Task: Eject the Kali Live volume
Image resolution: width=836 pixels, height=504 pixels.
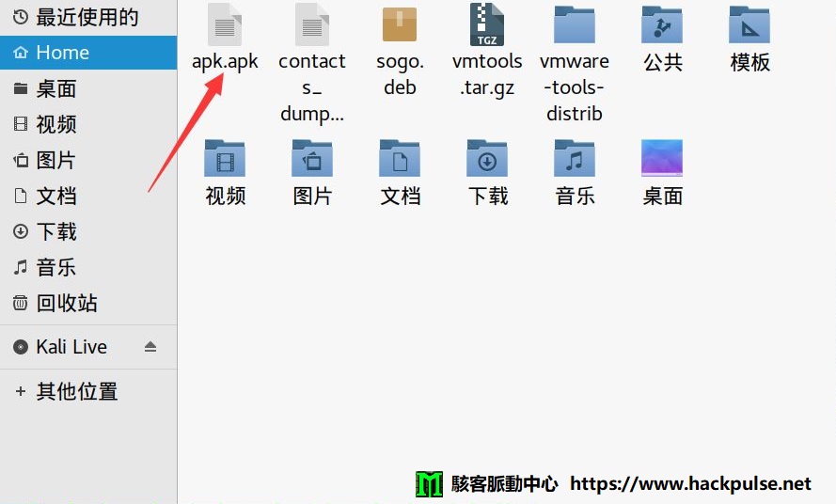Action: 150,347
